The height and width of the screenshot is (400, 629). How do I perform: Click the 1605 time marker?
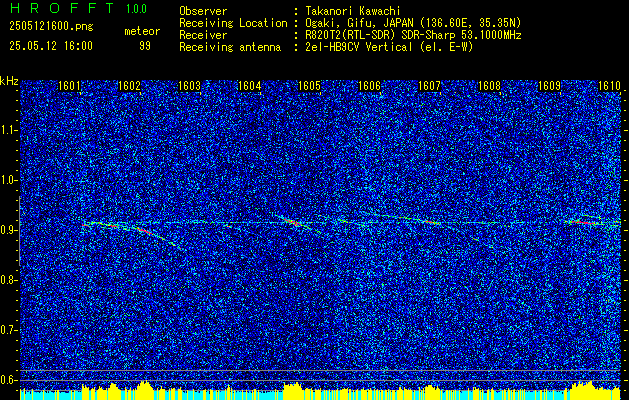(310, 85)
